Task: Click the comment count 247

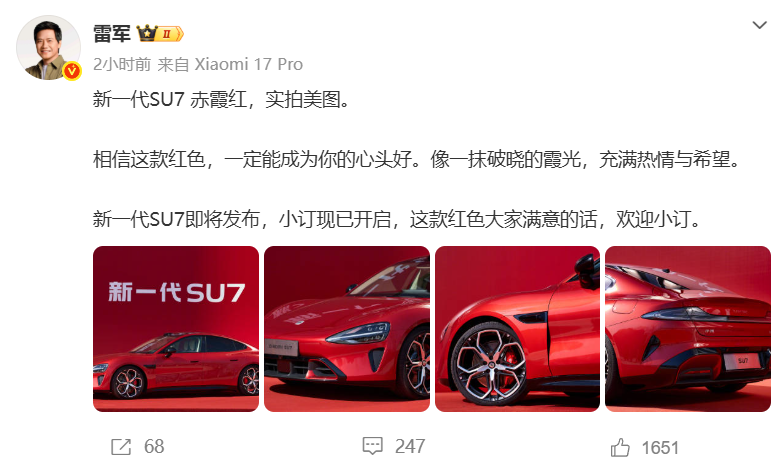Action: (x=410, y=447)
